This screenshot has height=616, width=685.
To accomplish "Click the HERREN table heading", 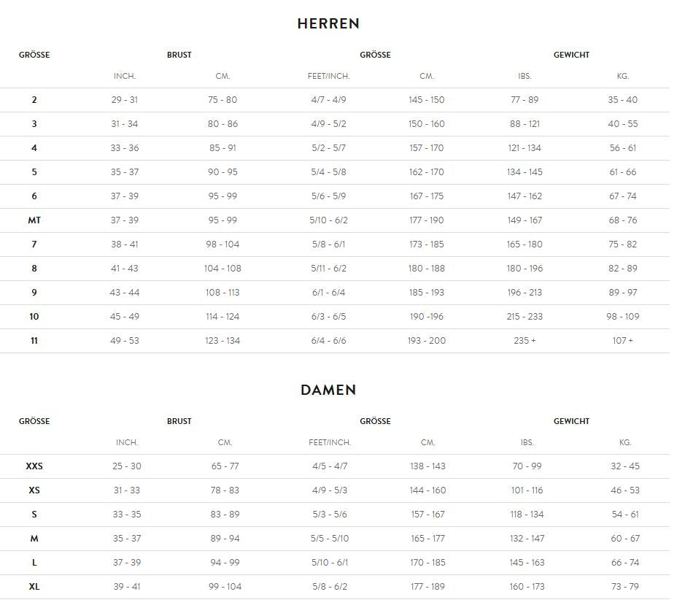I will click(328, 23).
